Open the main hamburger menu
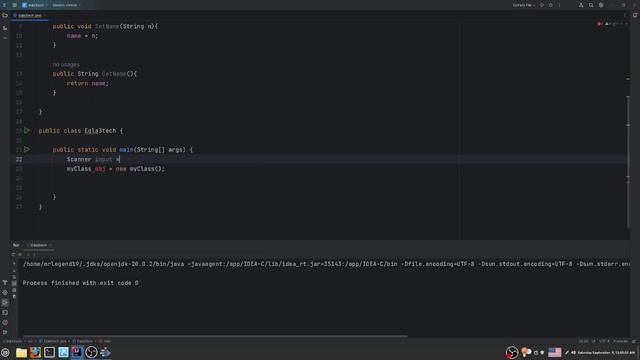640x360 pixels. (14, 5)
